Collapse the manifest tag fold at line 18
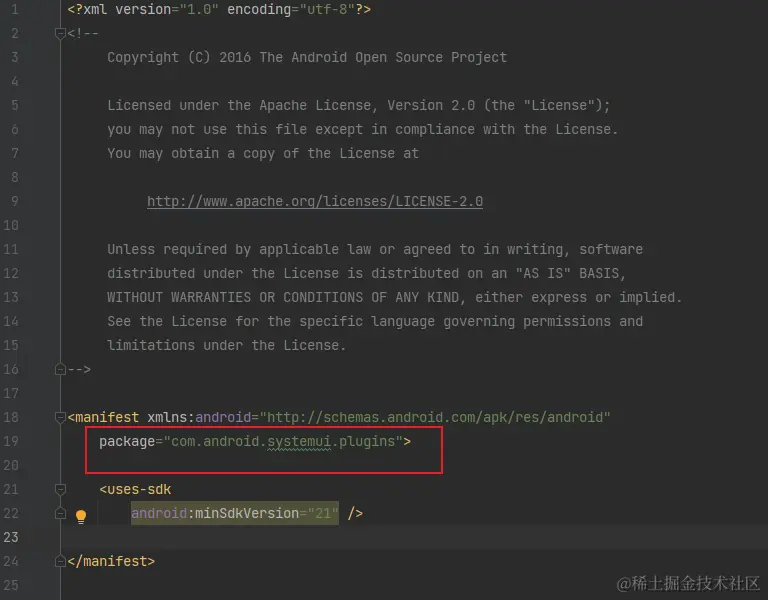The width and height of the screenshot is (768, 600). 60,417
